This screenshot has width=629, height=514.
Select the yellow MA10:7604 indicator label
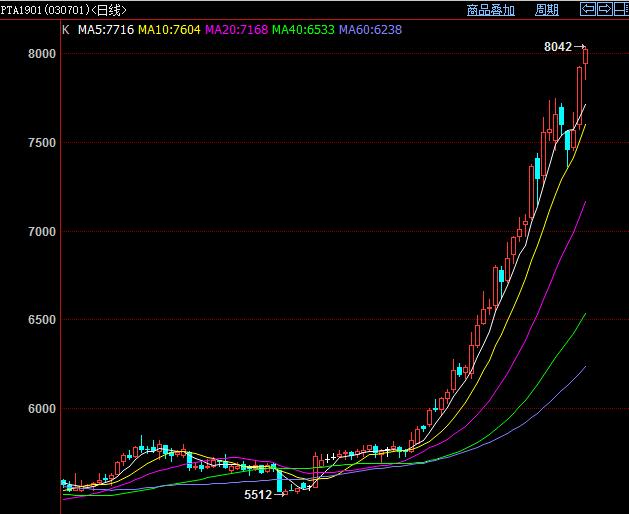coord(169,30)
